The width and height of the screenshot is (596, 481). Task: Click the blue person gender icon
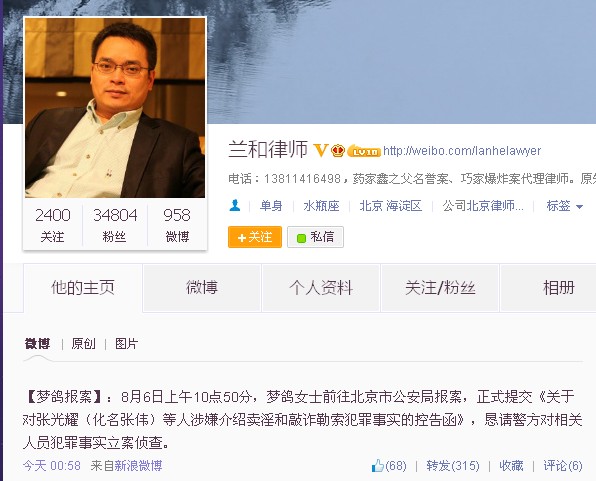[x=235, y=206]
